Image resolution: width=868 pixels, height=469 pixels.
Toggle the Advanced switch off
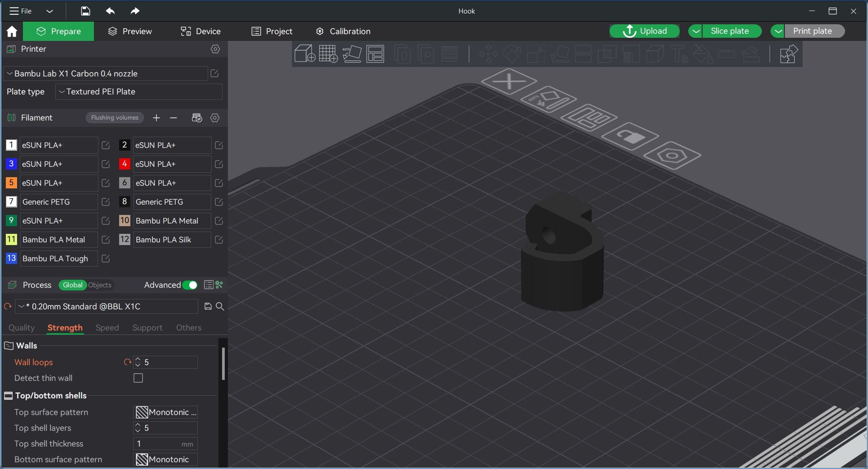tap(190, 285)
